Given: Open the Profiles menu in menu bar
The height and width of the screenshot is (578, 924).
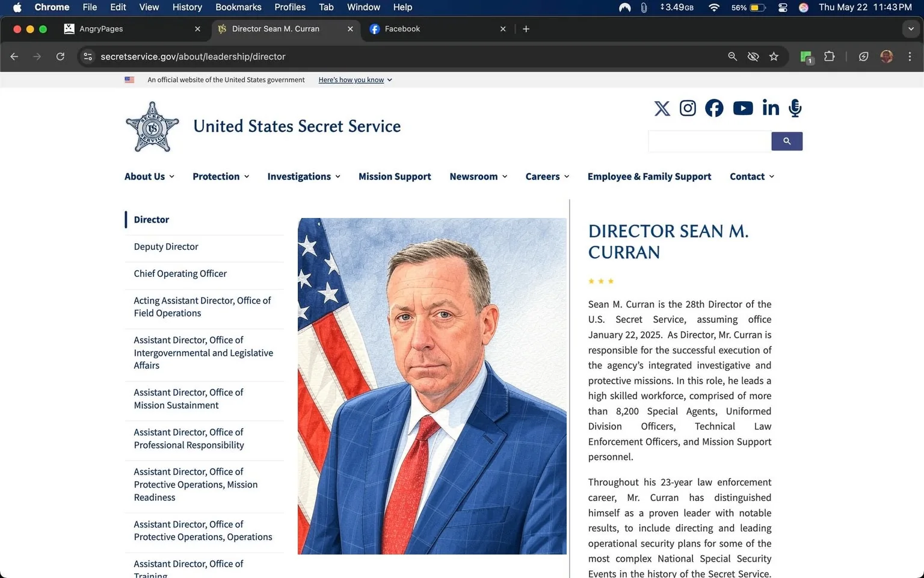Looking at the screenshot, I should pos(290,7).
